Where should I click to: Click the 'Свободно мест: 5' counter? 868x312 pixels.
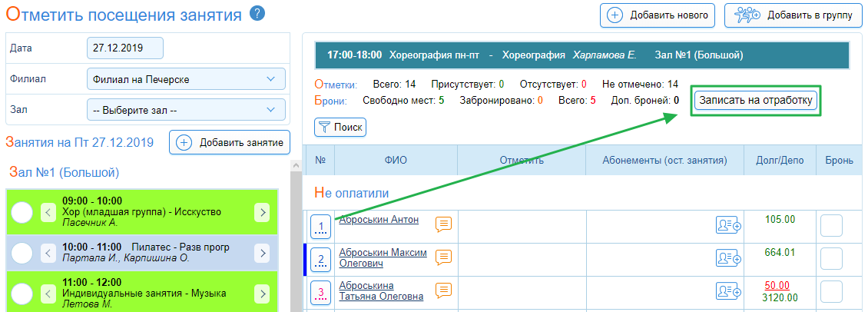(x=403, y=101)
